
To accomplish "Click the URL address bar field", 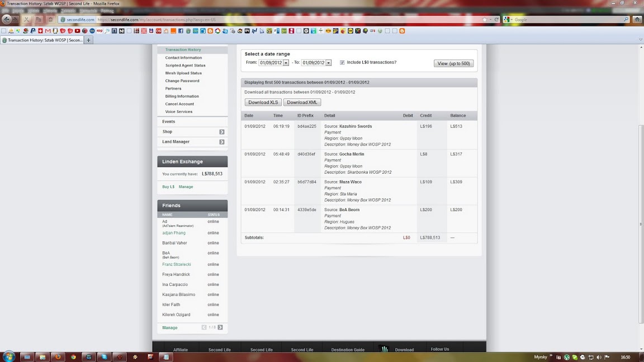I will pyautogui.click(x=287, y=20).
